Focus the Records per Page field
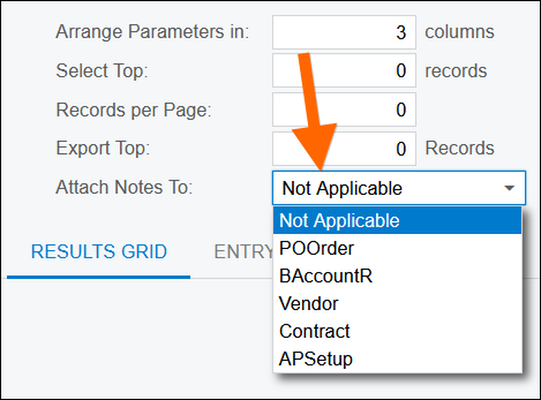 (x=344, y=110)
